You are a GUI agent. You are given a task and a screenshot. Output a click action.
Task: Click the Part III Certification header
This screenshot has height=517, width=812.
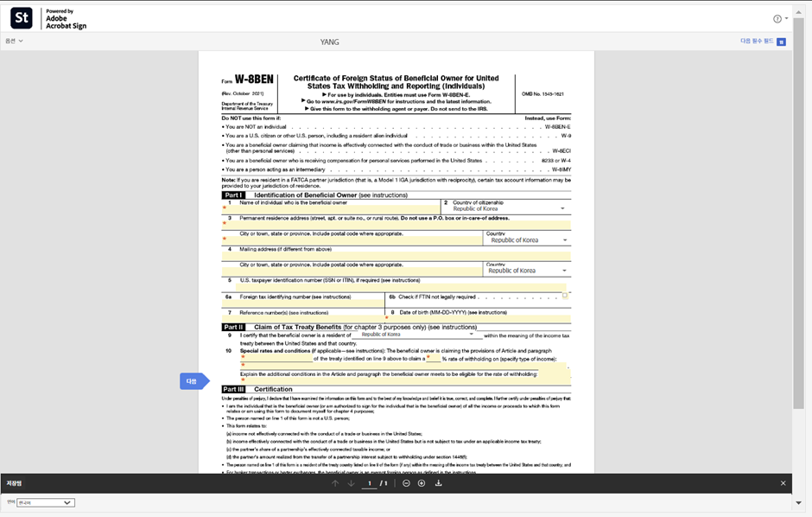pos(257,389)
